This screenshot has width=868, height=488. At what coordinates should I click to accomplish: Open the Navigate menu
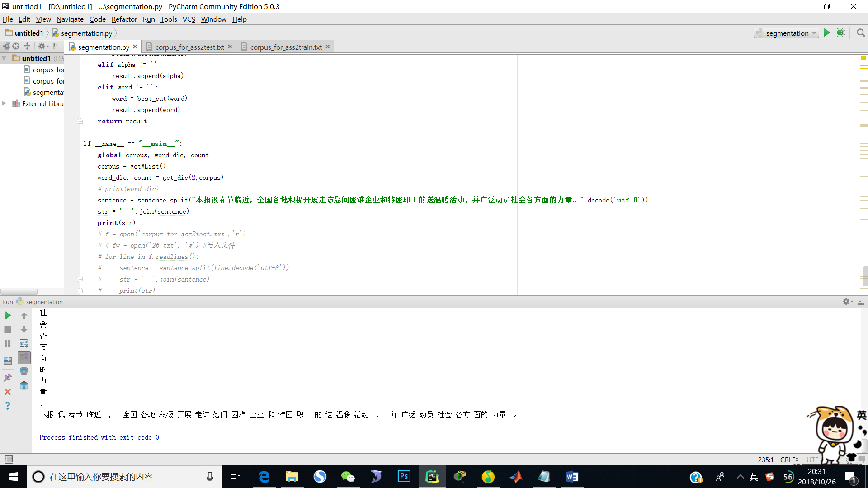(70, 19)
